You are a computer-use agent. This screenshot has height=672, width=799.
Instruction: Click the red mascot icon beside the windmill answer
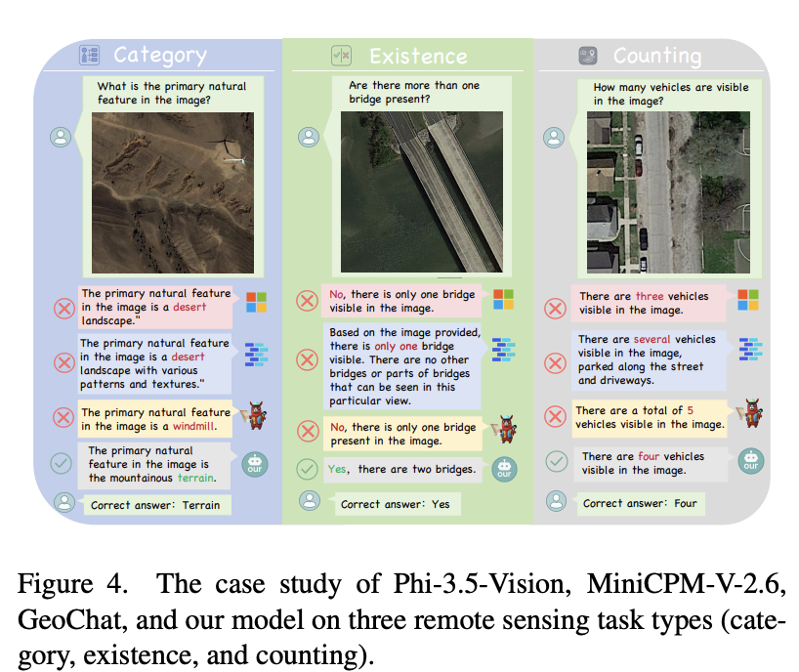[x=255, y=415]
